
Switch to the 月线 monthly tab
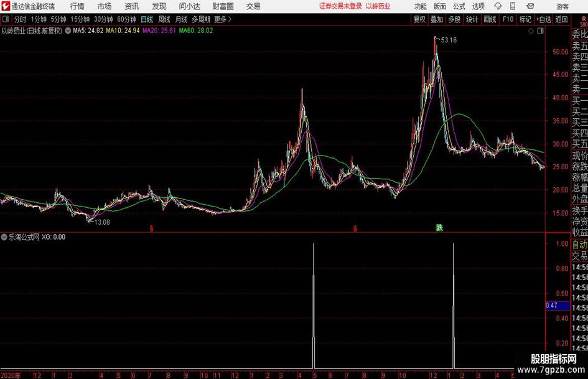pos(181,19)
